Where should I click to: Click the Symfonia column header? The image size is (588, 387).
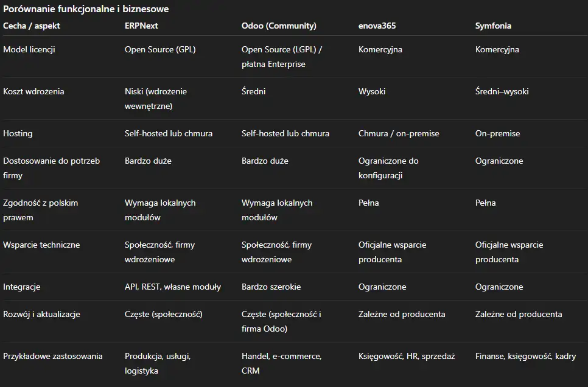tap(493, 26)
